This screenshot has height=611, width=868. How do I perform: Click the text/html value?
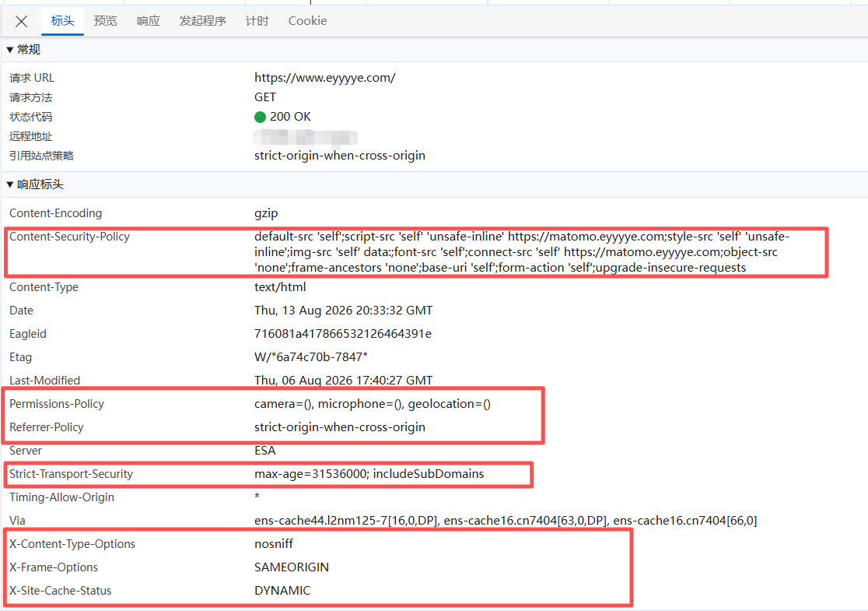pyautogui.click(x=280, y=287)
